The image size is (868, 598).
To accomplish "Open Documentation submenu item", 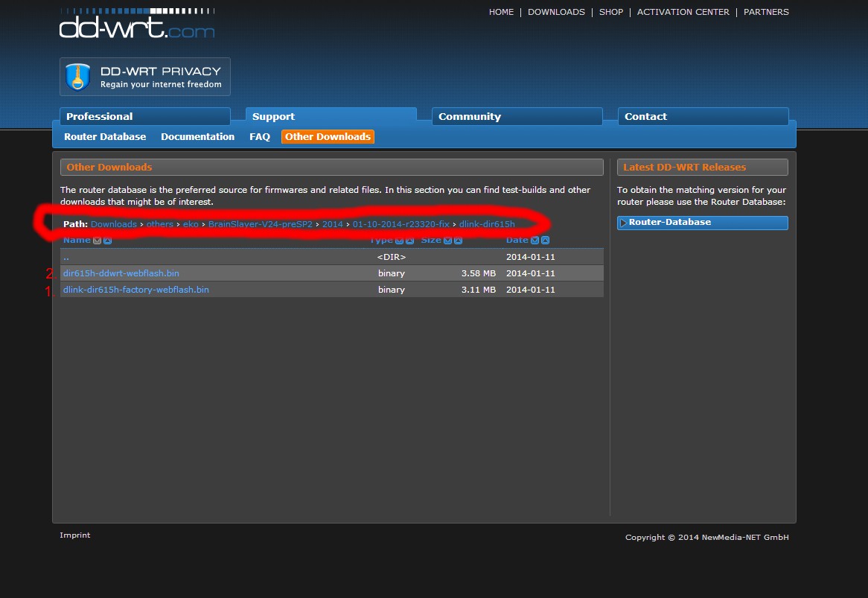I will point(197,137).
